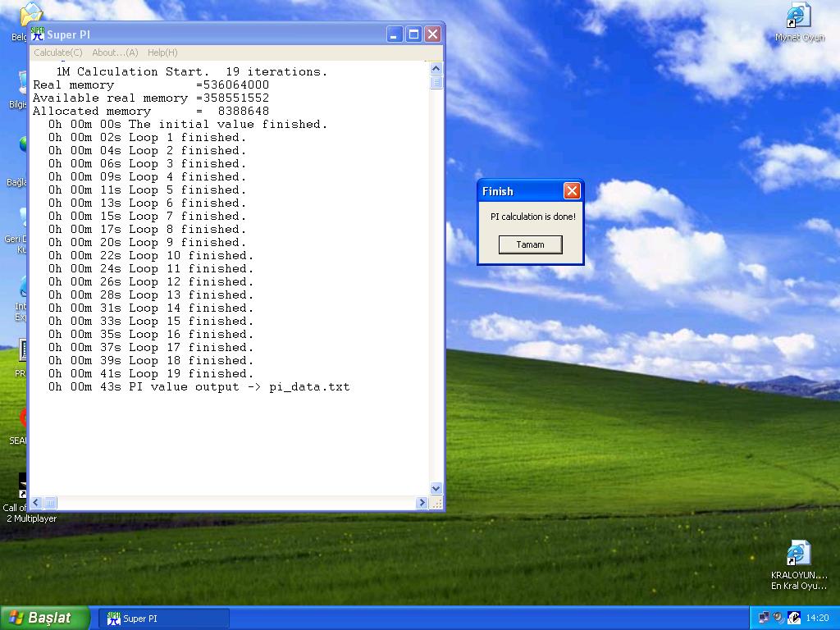The width and height of the screenshot is (840, 630).
Task: Click the horizontal scrollbar left arrow
Action: pos(36,503)
